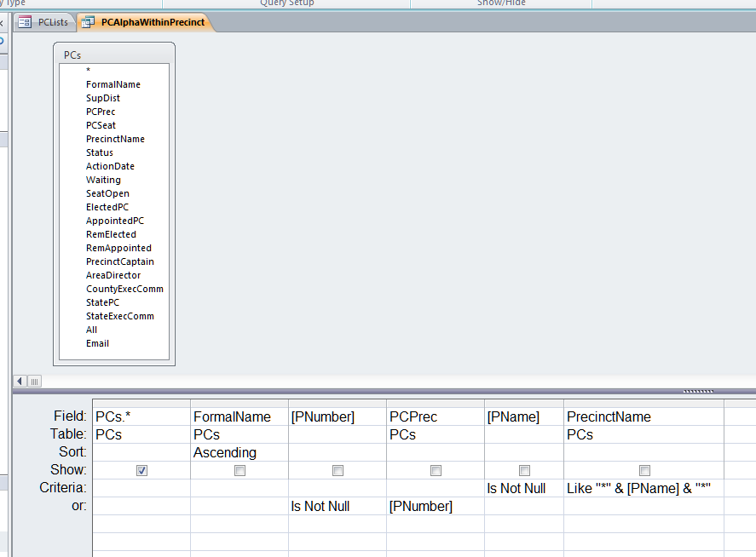756x557 pixels.
Task: Select SeatOpen in the PCs field list
Action: (107, 193)
